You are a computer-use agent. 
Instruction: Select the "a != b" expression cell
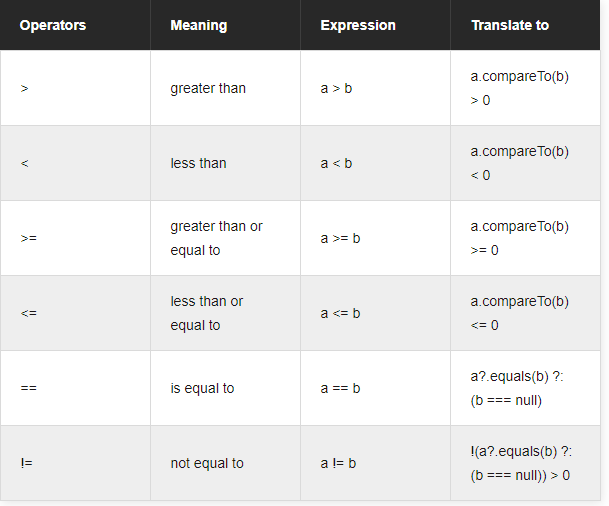click(338, 463)
